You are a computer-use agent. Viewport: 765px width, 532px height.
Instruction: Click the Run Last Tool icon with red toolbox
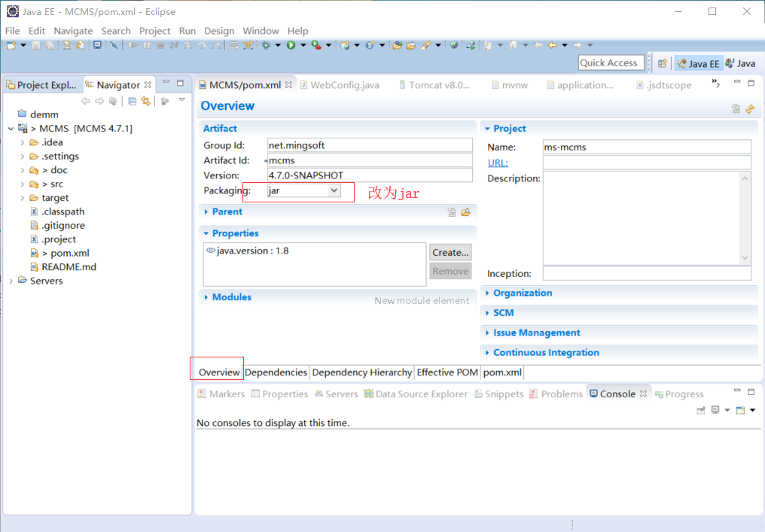[316, 45]
